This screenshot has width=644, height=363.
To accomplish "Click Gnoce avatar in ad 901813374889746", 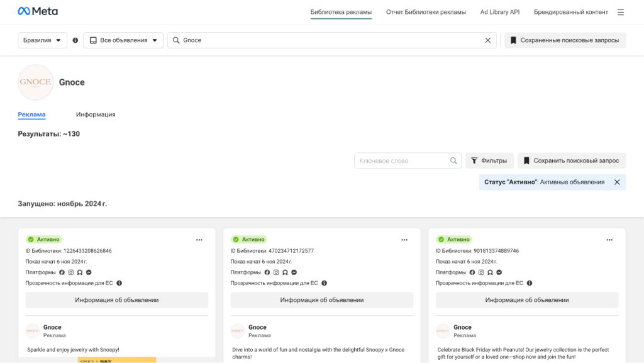I will pos(443,330).
